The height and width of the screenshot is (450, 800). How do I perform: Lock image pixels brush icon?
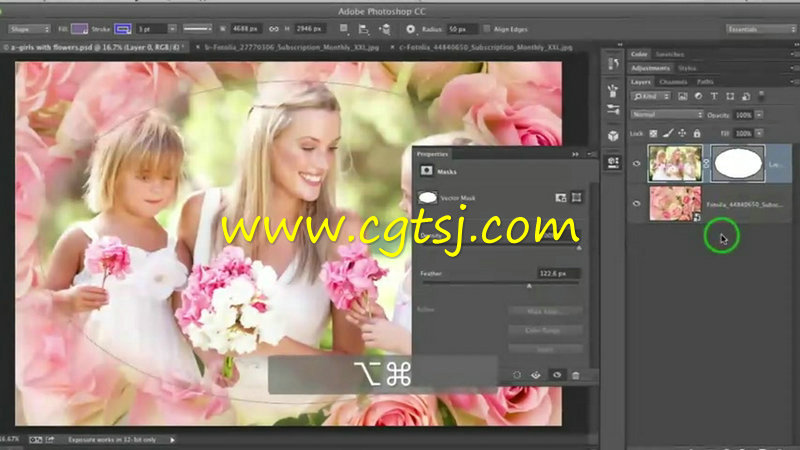click(668, 133)
